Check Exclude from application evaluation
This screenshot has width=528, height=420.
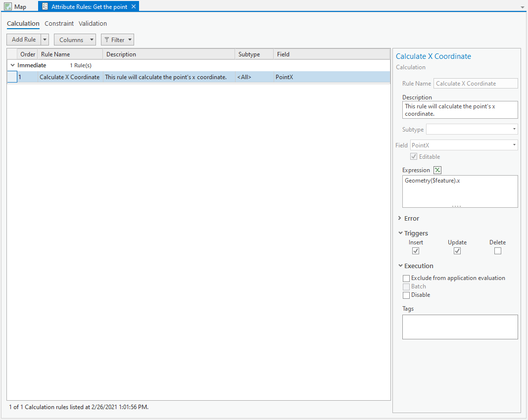tap(406, 278)
